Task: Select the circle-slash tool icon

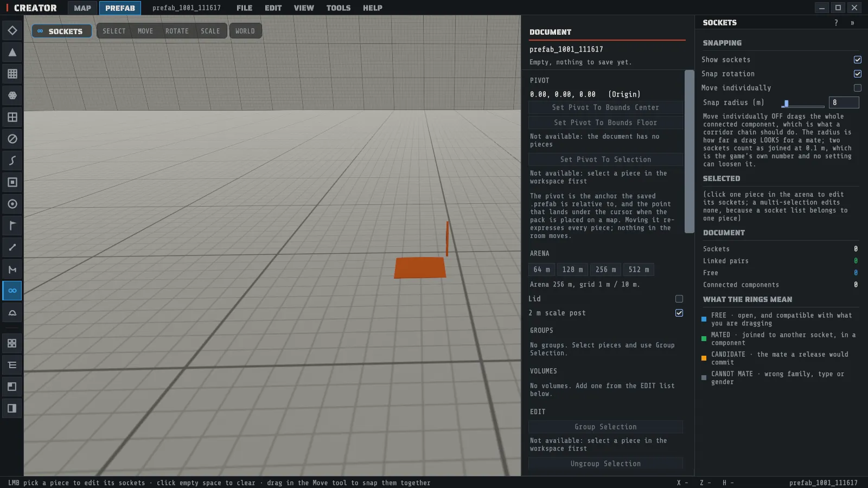Action: (12, 139)
